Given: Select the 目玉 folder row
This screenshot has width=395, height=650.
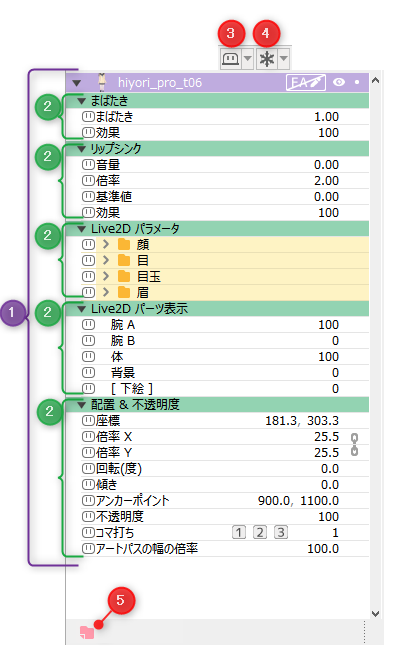Looking at the screenshot, I should [224, 276].
